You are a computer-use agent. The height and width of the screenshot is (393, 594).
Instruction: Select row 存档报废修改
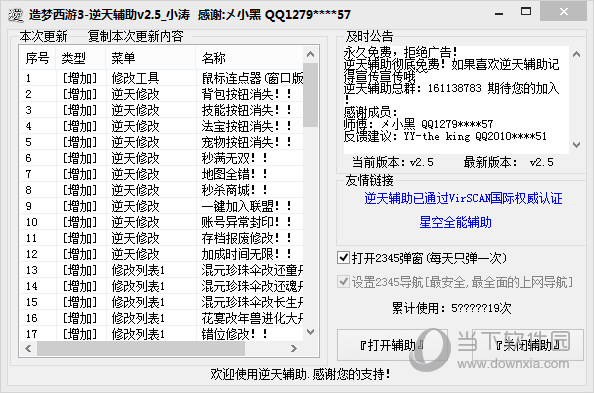[x=161, y=238]
